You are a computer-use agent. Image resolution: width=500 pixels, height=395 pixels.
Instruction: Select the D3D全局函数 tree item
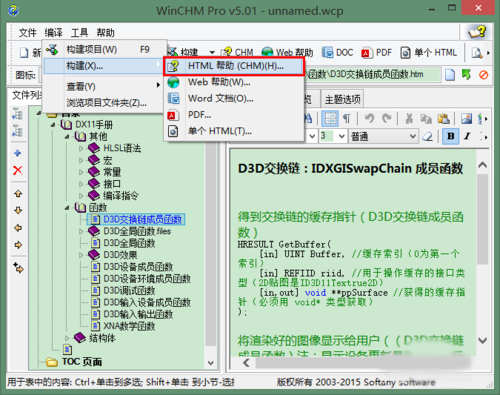(129, 243)
